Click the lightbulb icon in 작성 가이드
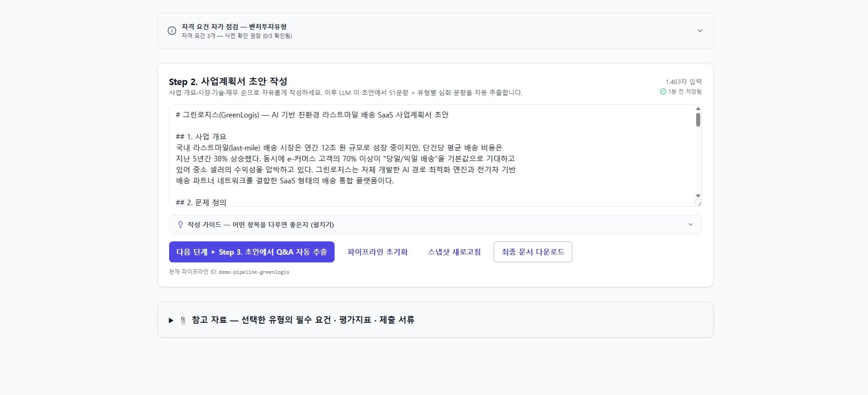This screenshot has width=868, height=395. (180, 224)
